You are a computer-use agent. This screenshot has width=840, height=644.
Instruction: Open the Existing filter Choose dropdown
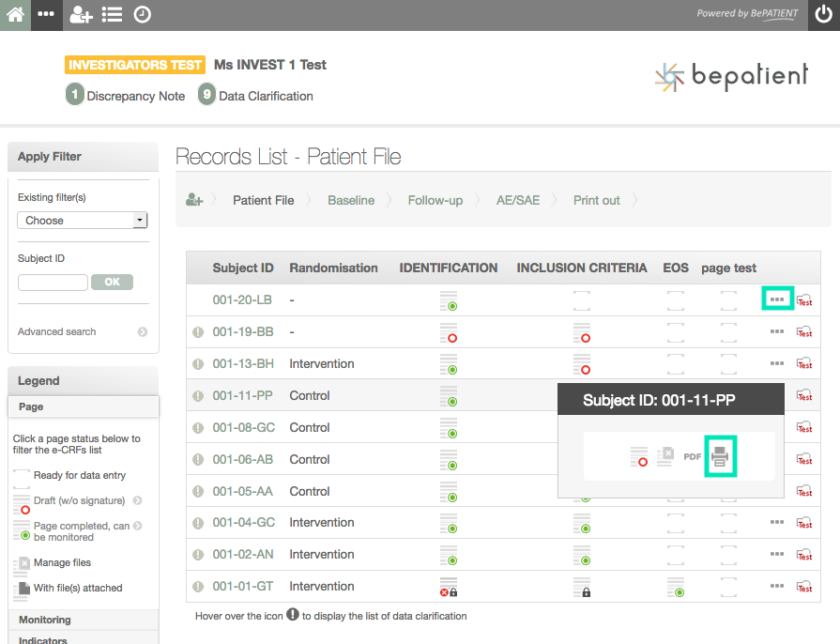[x=83, y=221]
